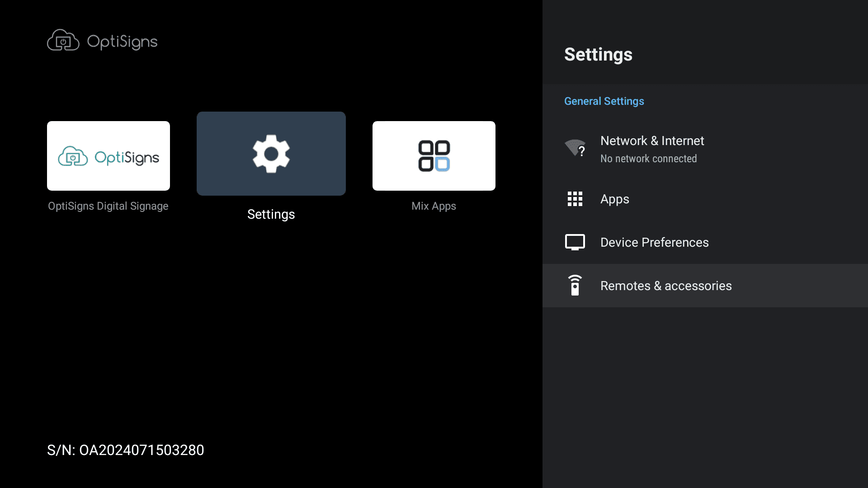Click the No network connected status text
This screenshot has height=488, width=868.
point(648,159)
